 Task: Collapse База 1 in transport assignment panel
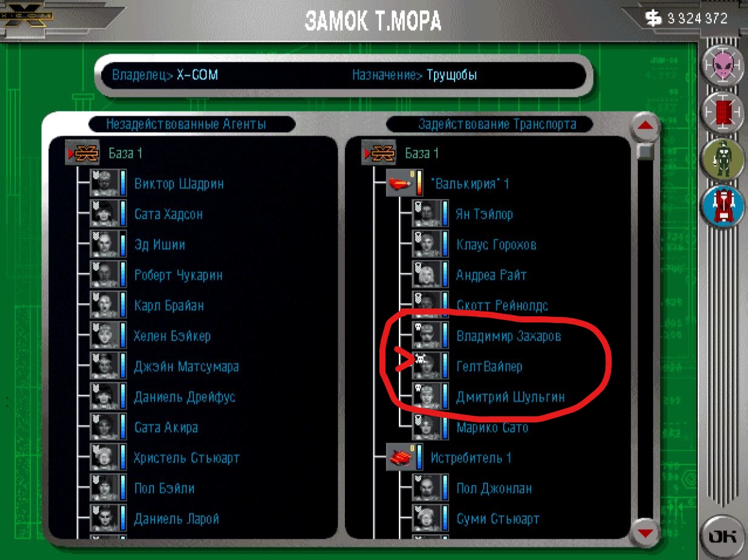(379, 153)
